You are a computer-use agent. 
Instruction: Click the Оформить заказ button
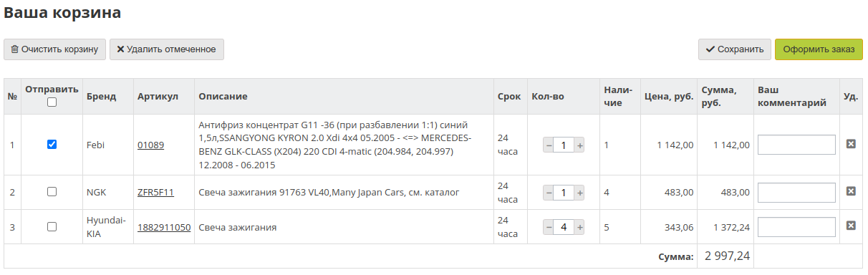[x=819, y=49]
